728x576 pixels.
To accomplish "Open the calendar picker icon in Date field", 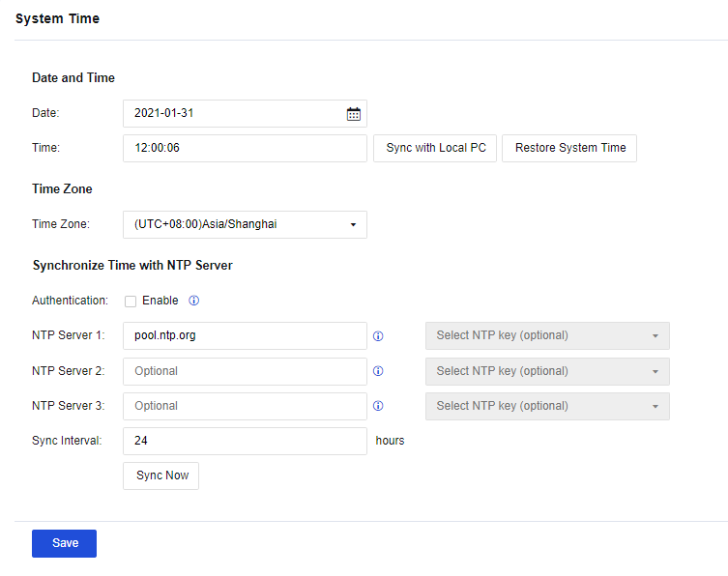I will click(353, 114).
